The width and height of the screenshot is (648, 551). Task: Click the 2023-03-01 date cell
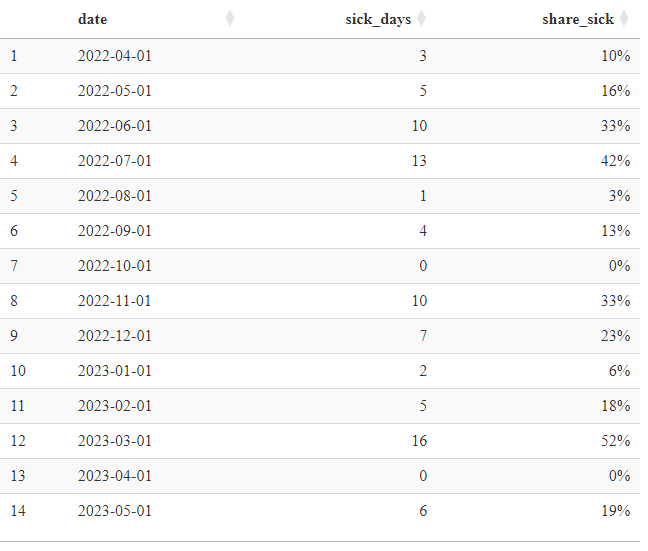click(115, 441)
